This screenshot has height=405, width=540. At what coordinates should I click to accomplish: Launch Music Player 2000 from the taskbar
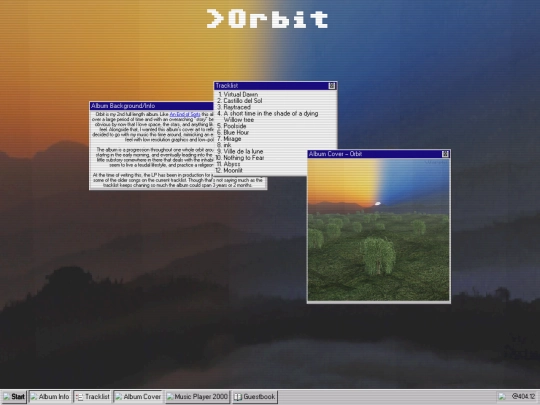pos(197,397)
